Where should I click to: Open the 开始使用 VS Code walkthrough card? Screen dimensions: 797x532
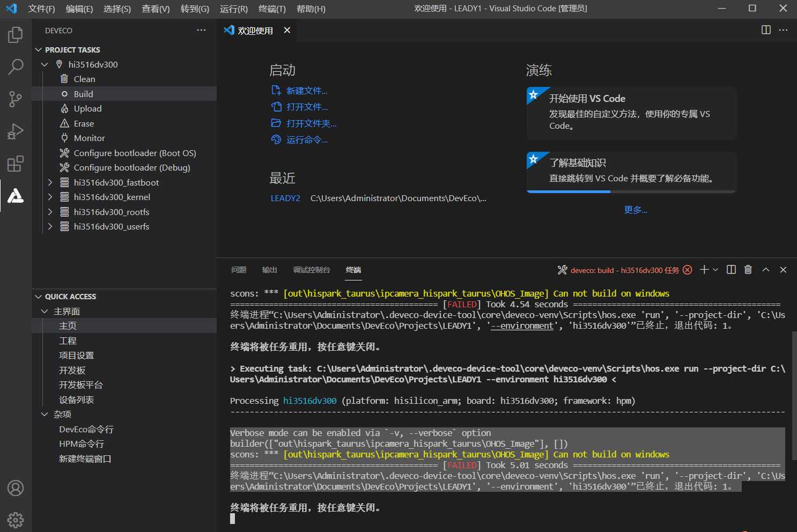(632, 113)
